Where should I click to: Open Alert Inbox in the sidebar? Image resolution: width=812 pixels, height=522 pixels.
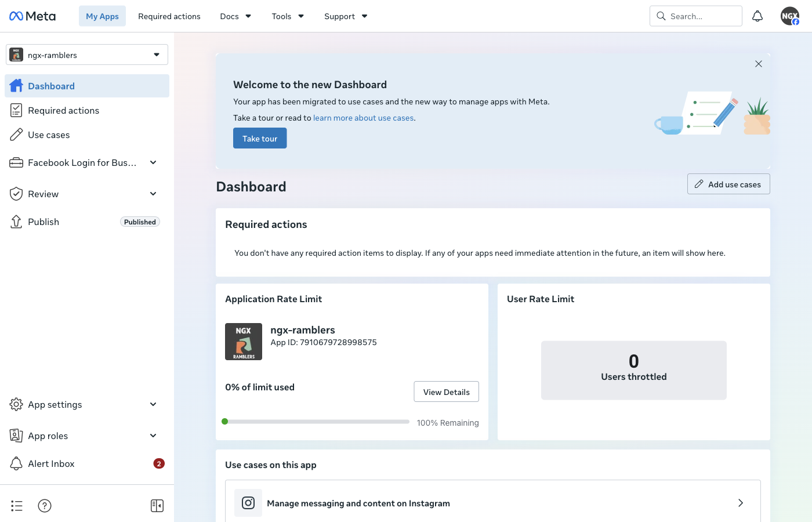click(x=87, y=463)
